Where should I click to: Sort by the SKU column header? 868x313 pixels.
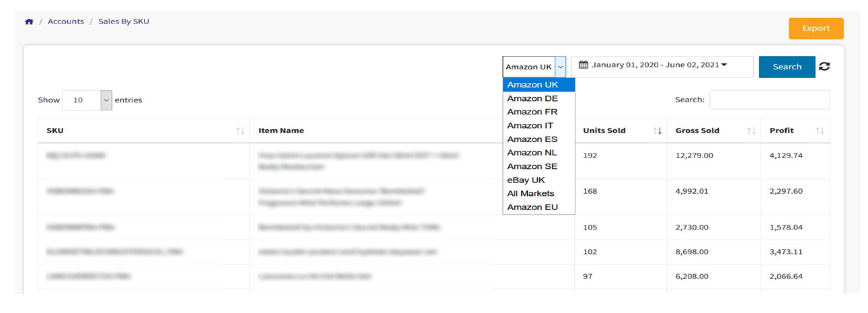point(144,131)
